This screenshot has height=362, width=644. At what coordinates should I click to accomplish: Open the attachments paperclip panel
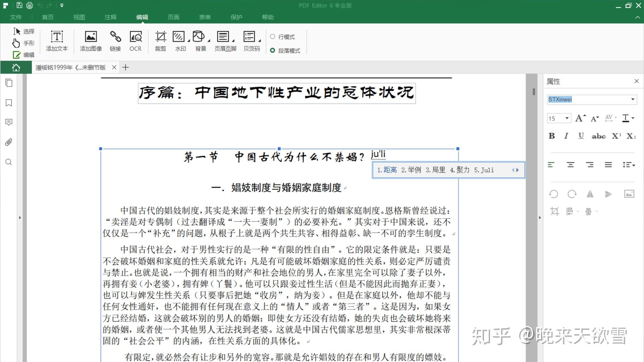point(9,142)
